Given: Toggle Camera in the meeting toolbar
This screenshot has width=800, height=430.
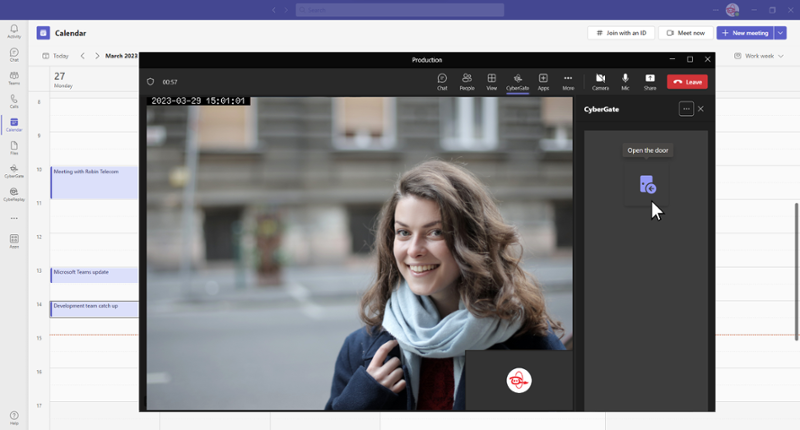Looking at the screenshot, I should (601, 82).
